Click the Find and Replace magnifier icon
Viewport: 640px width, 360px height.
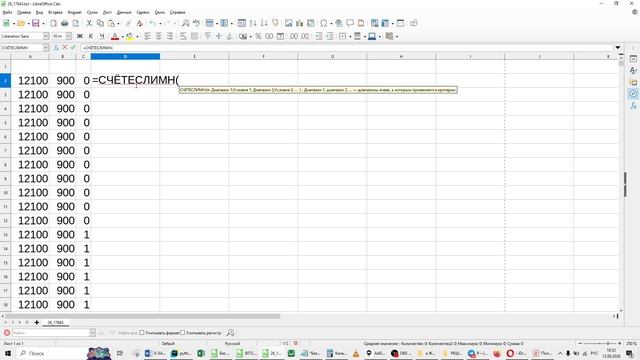tap(185, 23)
